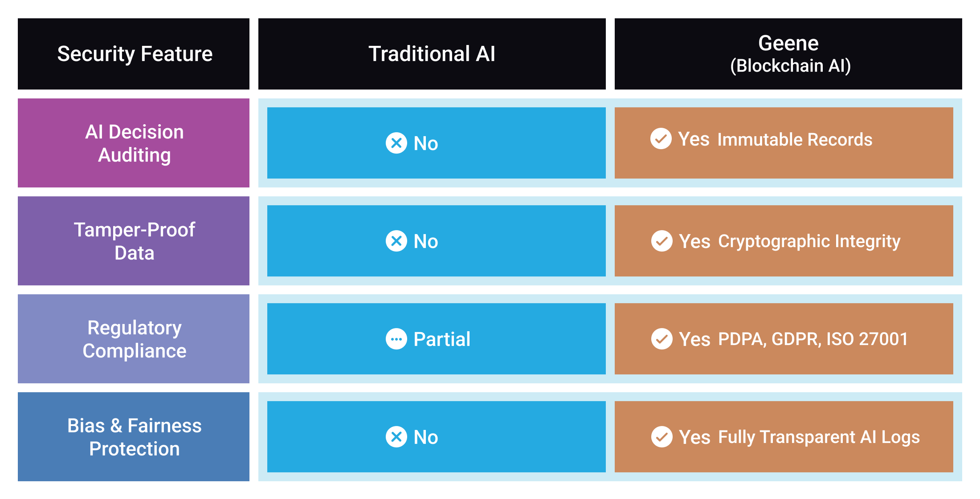
Task: Click the AI Decision Auditing label
Action: (x=134, y=143)
